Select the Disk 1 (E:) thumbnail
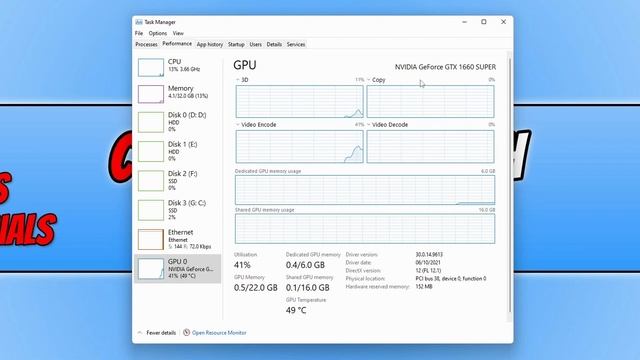The height and width of the screenshot is (360, 640). point(151,151)
